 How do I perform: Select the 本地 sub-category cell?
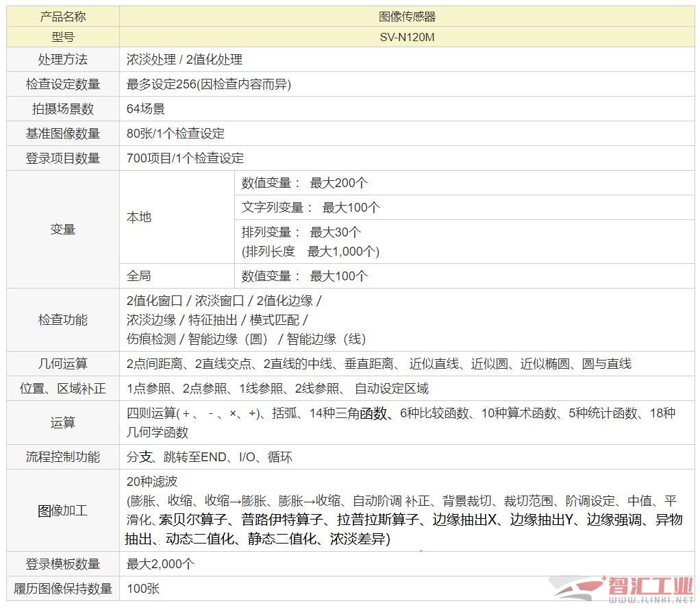tap(139, 217)
